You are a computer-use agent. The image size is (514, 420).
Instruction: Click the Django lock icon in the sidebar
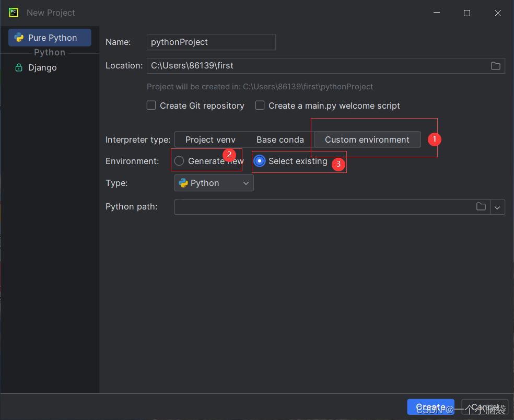[19, 68]
